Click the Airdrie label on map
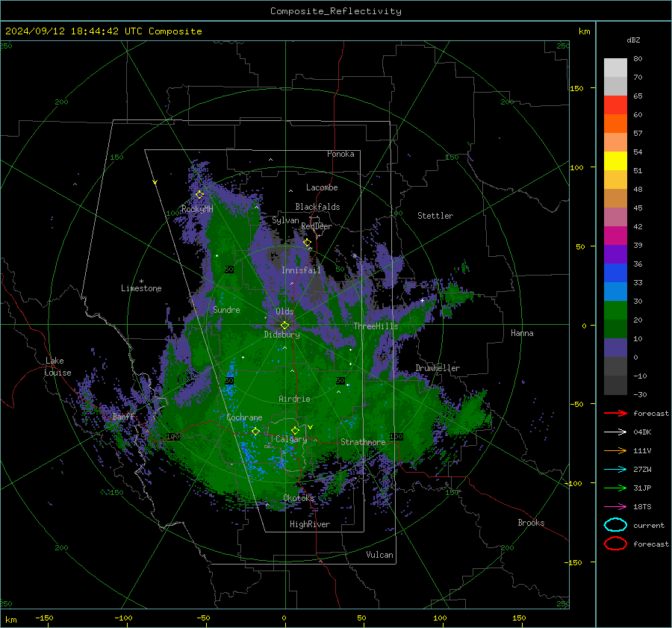Screen dimensions: 672x628 tap(294, 399)
